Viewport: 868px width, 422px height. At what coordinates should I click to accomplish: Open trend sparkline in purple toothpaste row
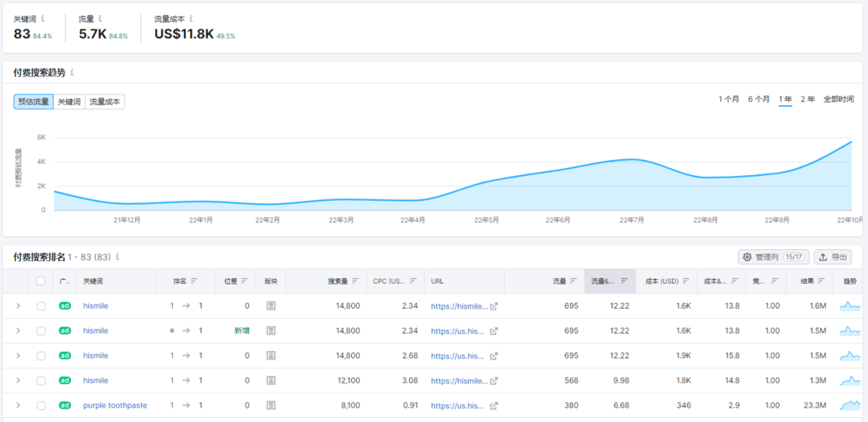click(851, 405)
